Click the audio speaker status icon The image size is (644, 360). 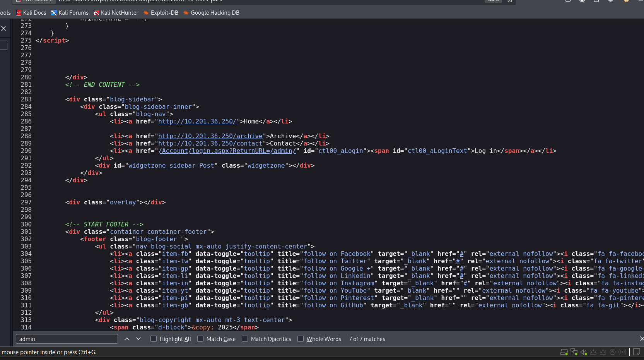[584, 352]
